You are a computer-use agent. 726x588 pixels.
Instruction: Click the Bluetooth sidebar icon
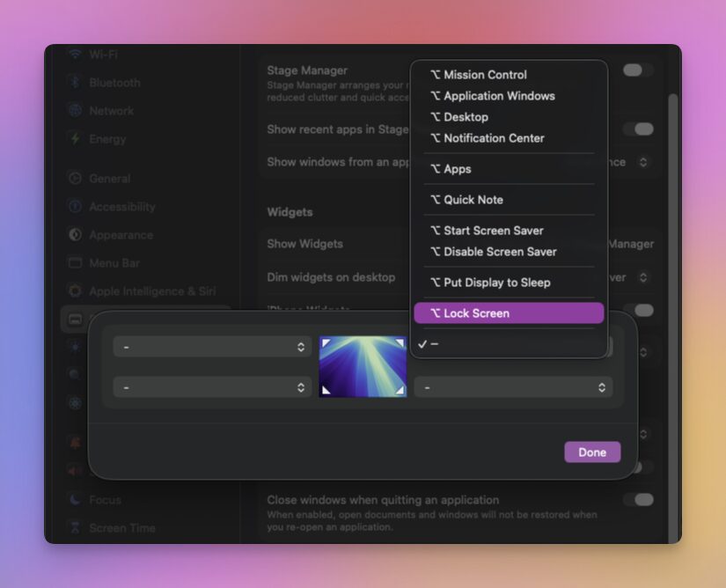(75, 83)
